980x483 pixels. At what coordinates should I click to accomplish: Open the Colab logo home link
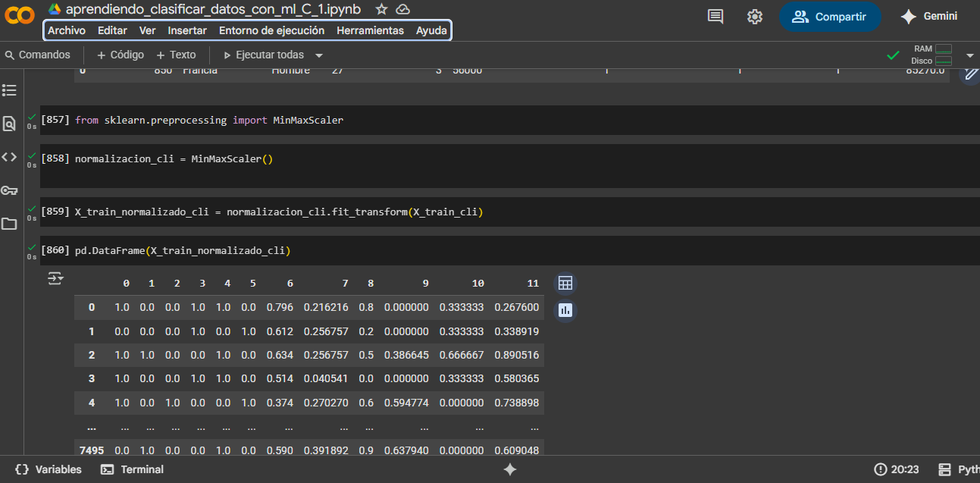[x=19, y=16]
